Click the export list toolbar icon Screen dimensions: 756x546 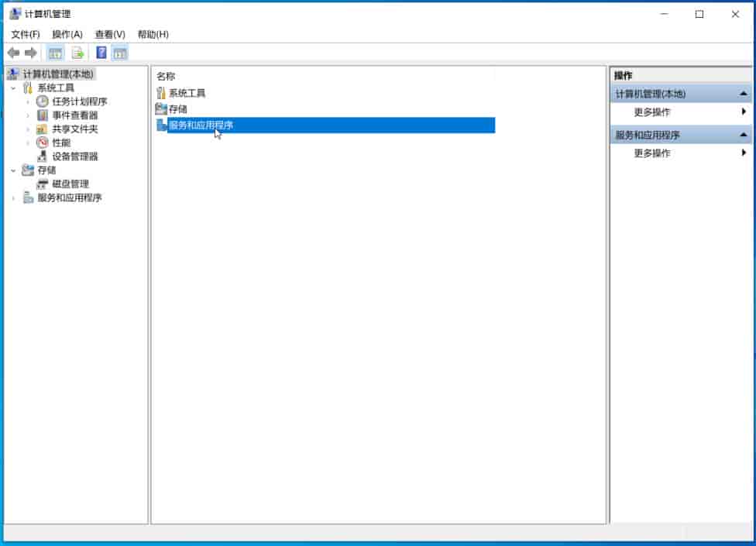click(77, 53)
